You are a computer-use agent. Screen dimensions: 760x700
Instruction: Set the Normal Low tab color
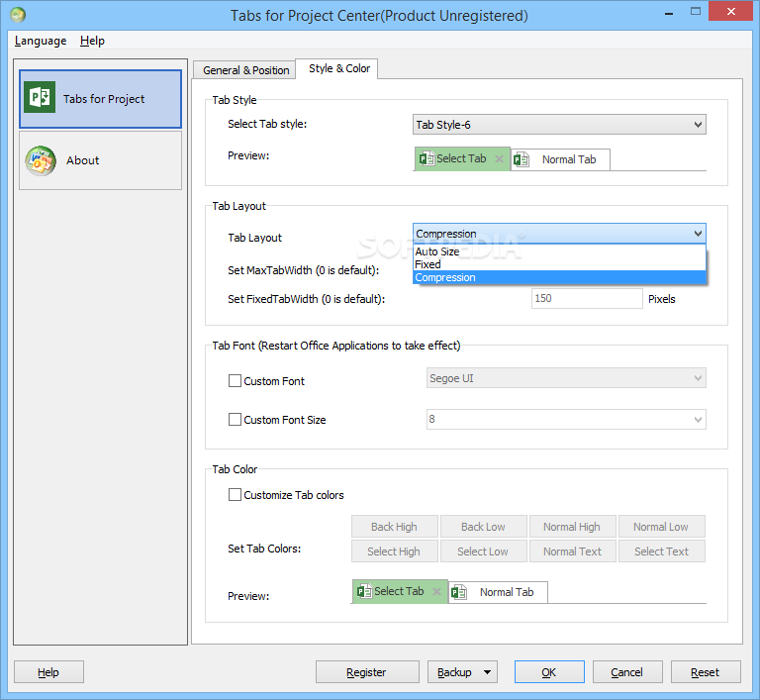[662, 527]
